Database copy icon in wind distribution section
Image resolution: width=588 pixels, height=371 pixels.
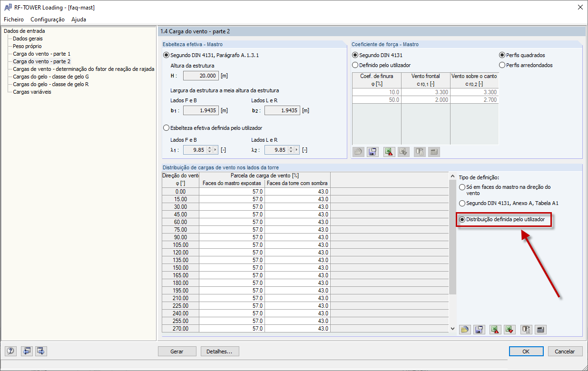pyautogui.click(x=526, y=330)
